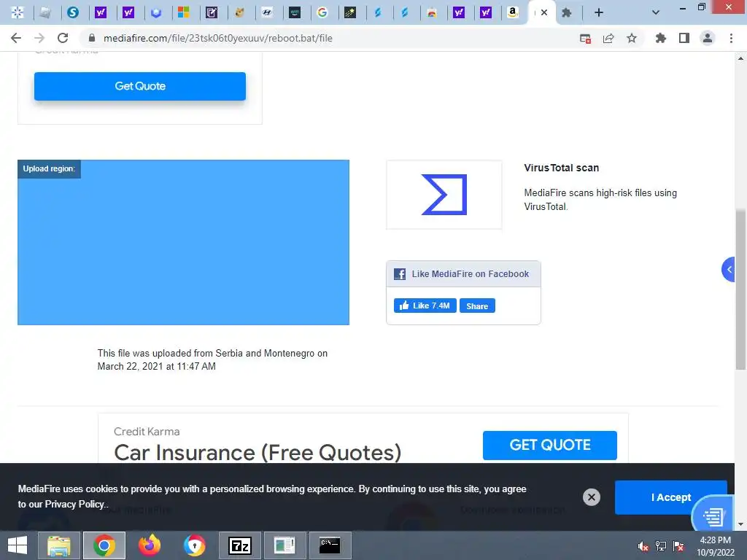Viewport: 747px width, 560px height.
Task: Click the page vertical scrollbar thumb
Action: 740,289
